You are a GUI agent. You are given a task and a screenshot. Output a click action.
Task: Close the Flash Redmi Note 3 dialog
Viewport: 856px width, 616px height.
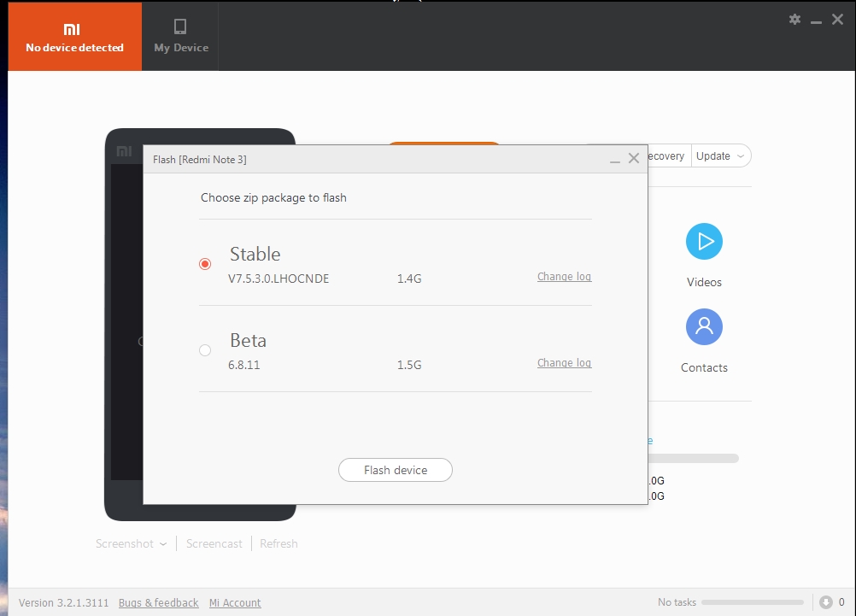click(x=634, y=158)
